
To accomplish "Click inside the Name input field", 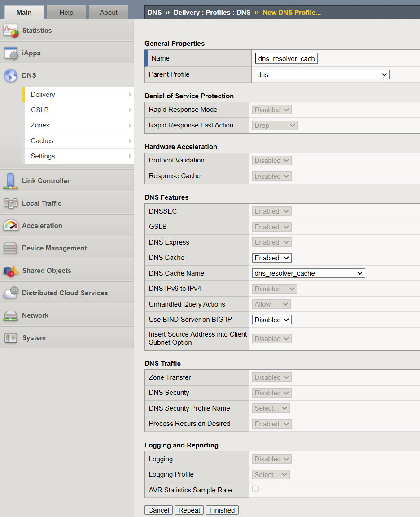I will tap(286, 58).
